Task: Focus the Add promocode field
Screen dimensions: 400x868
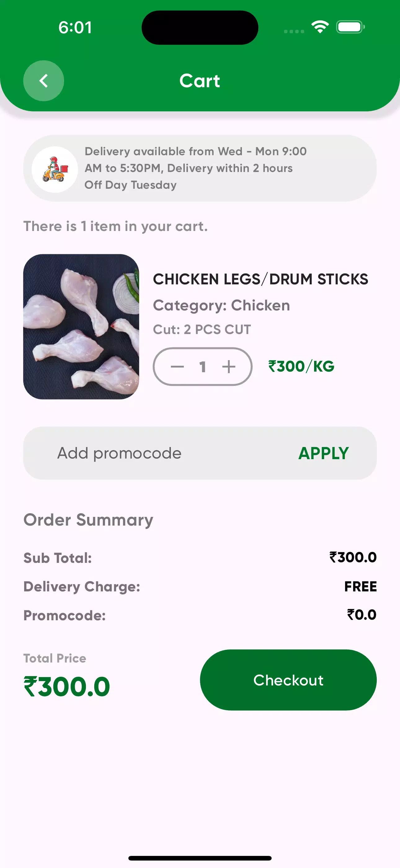Action: (x=152, y=453)
